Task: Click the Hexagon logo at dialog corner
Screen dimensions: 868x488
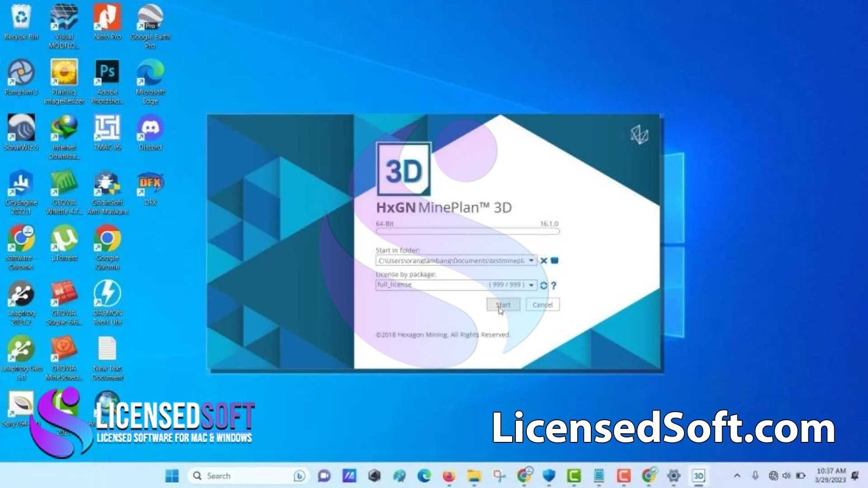Action: click(640, 134)
